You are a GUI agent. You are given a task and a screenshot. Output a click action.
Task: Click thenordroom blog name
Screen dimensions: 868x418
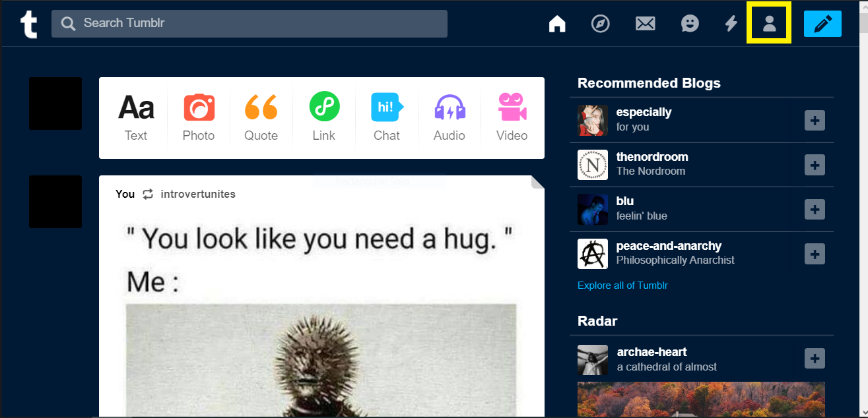pyautogui.click(x=652, y=157)
